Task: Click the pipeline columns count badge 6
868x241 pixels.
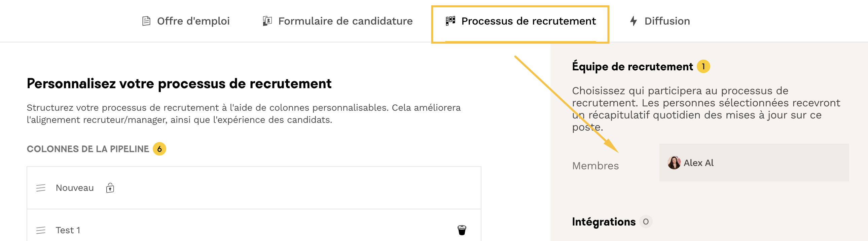Action: 159,149
